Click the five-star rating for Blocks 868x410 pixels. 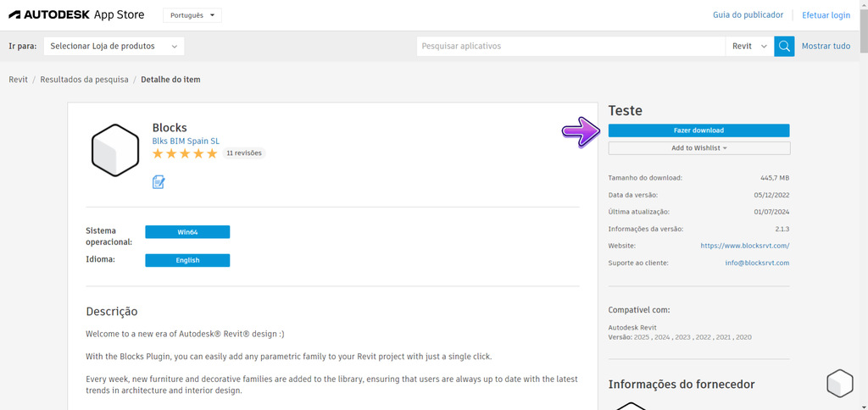(x=185, y=153)
